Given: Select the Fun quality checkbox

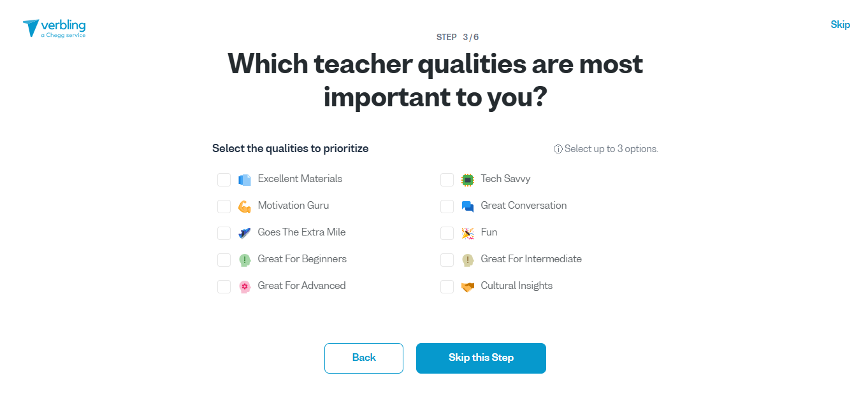Looking at the screenshot, I should click(x=447, y=233).
